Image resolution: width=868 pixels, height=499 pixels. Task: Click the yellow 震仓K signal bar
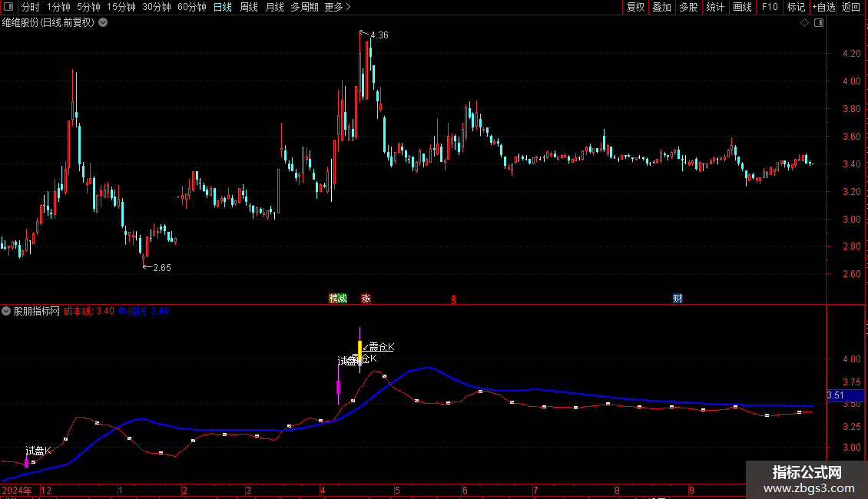coord(359,352)
